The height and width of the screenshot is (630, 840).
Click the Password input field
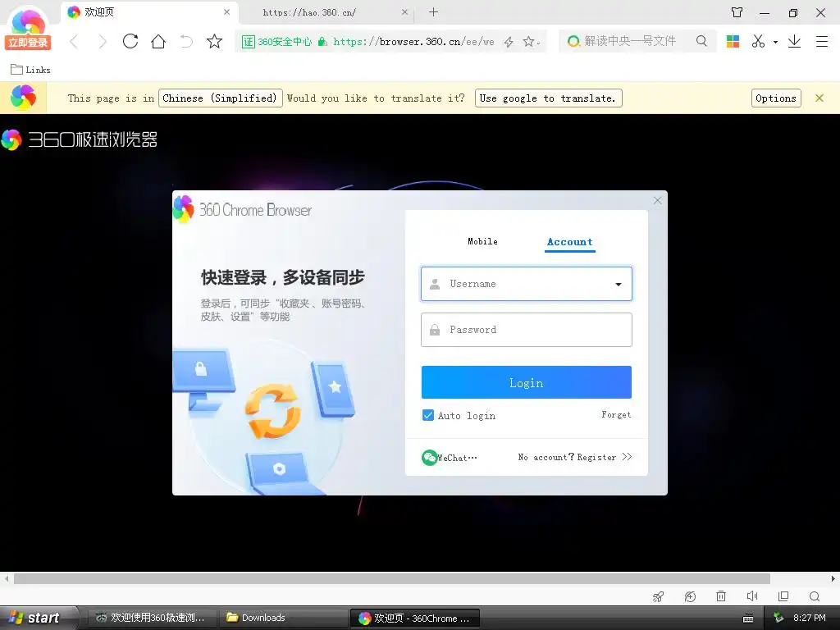(x=526, y=330)
